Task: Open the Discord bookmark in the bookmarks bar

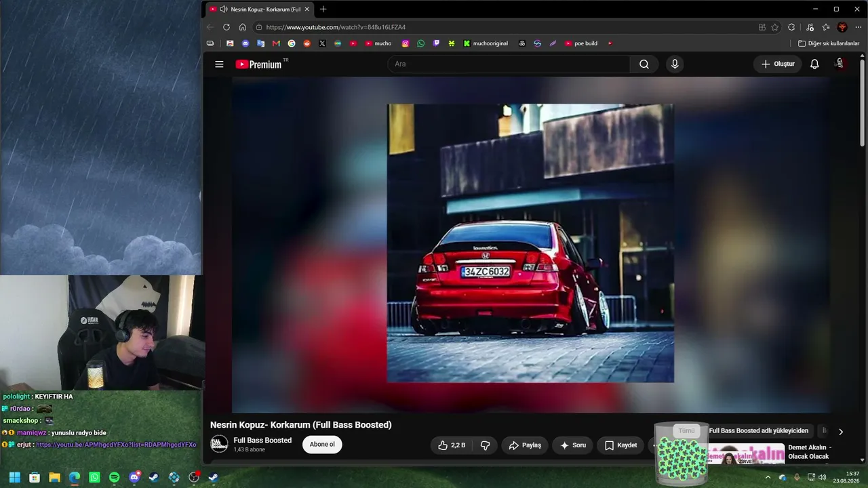Action: 245,43
